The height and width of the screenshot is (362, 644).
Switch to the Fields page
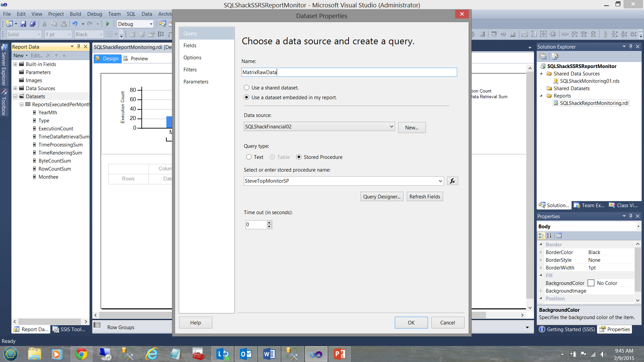click(x=190, y=46)
